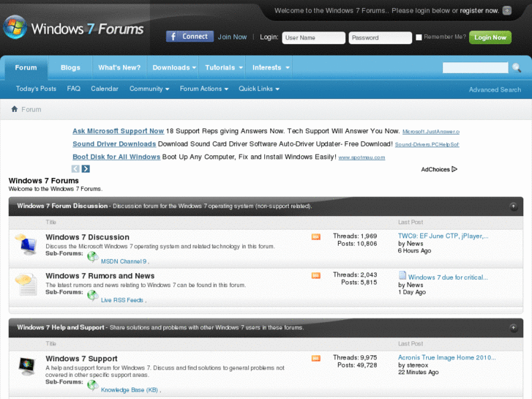Open the Ask Microsoft Support Now ad
The image size is (532, 399).
[x=118, y=131]
